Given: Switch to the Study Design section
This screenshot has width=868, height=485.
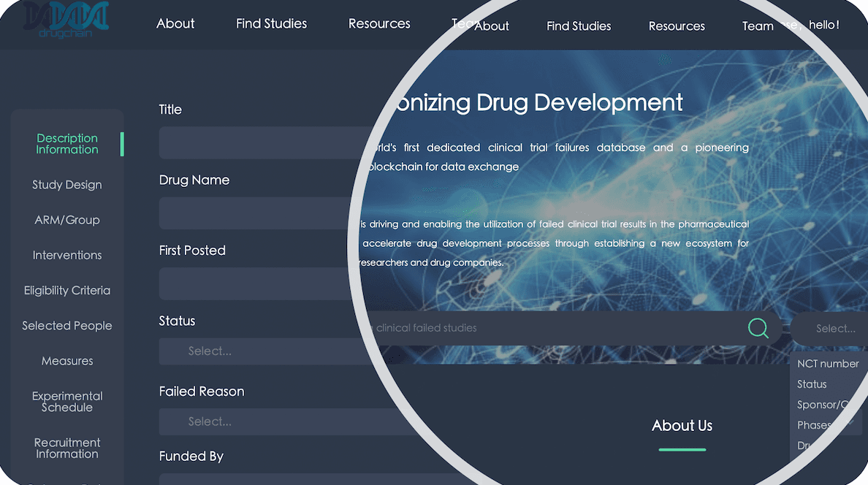Looking at the screenshot, I should click(x=67, y=185).
